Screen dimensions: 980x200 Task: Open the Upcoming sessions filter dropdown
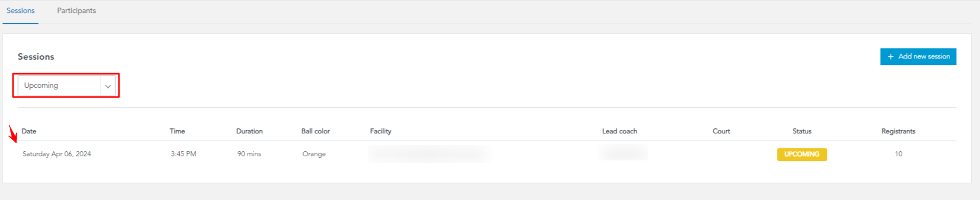click(66, 86)
